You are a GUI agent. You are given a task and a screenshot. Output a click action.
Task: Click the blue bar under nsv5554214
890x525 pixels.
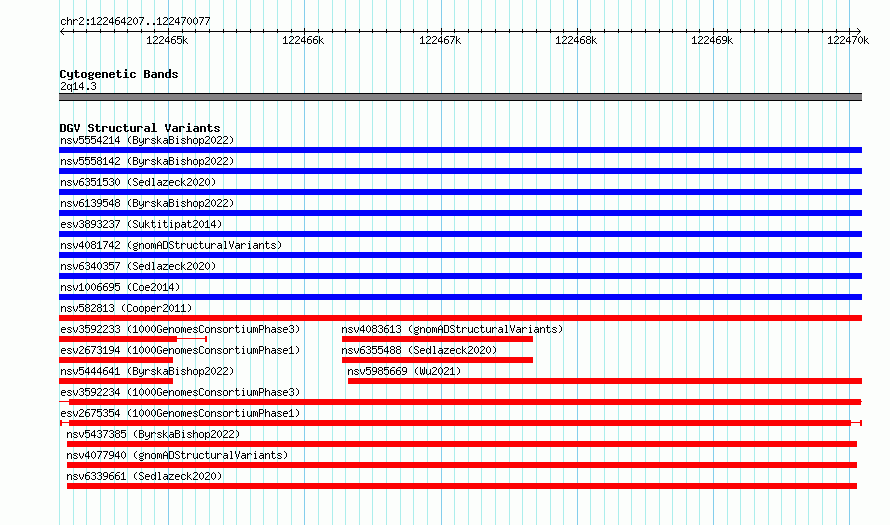(460, 150)
